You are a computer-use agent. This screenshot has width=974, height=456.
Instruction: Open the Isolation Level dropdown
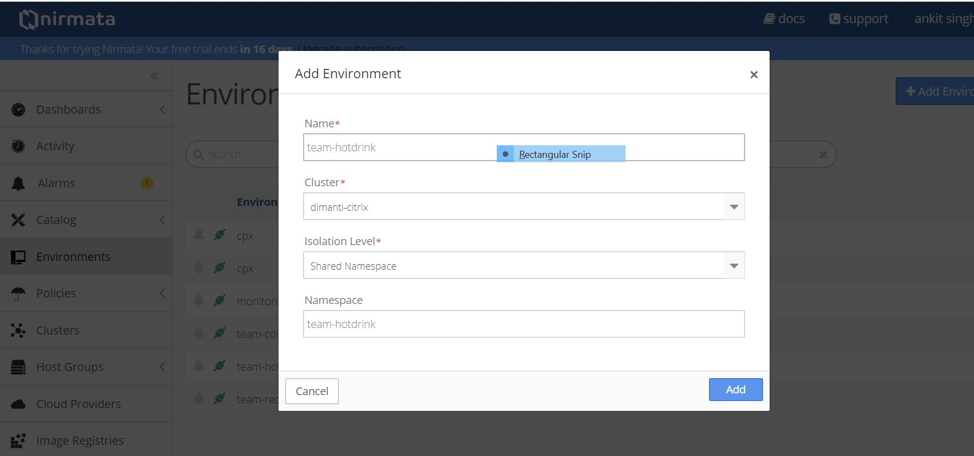pos(733,266)
